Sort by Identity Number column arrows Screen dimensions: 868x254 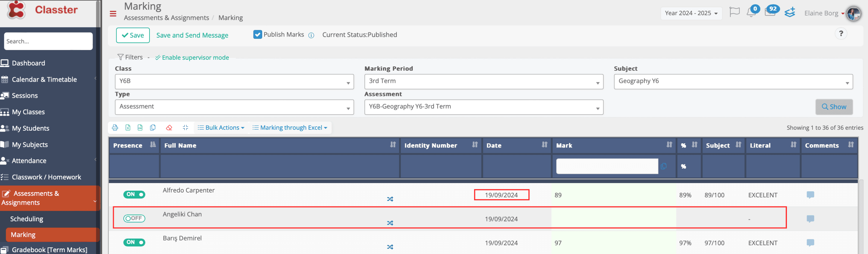point(474,145)
